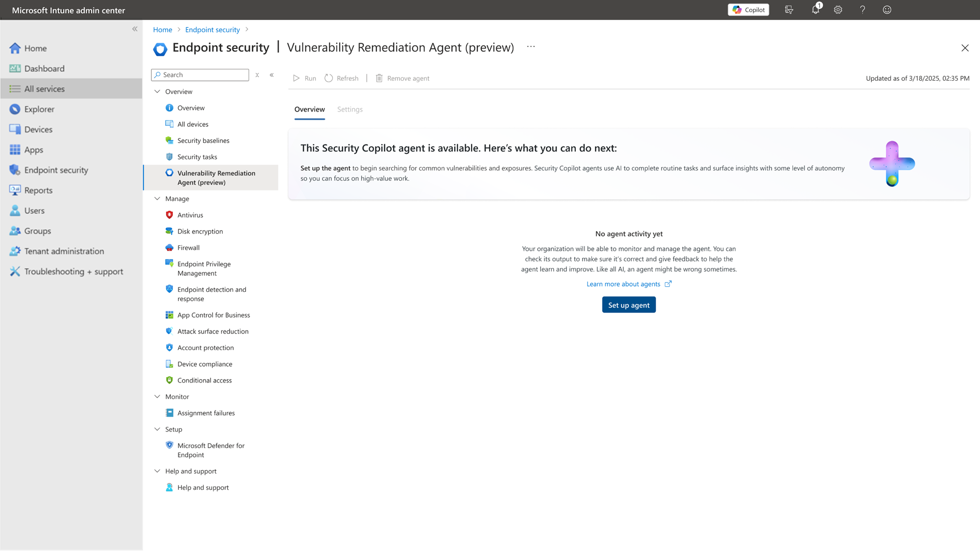Click the help question mark icon

(x=862, y=10)
